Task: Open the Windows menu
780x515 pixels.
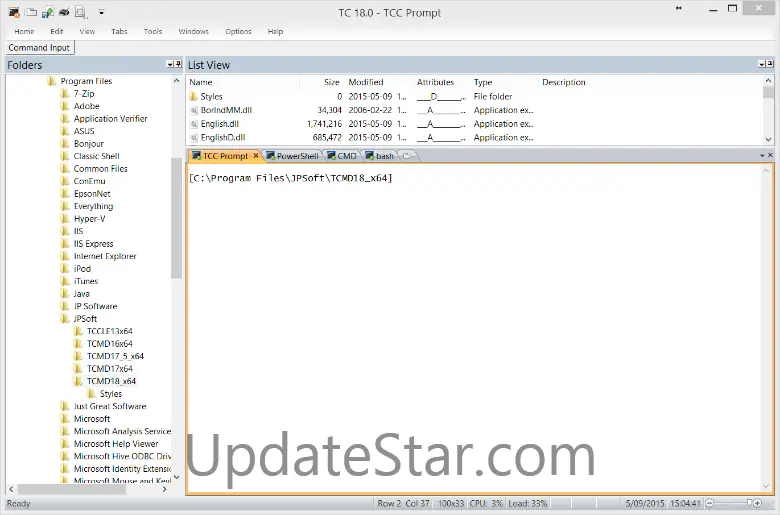Action: (194, 31)
